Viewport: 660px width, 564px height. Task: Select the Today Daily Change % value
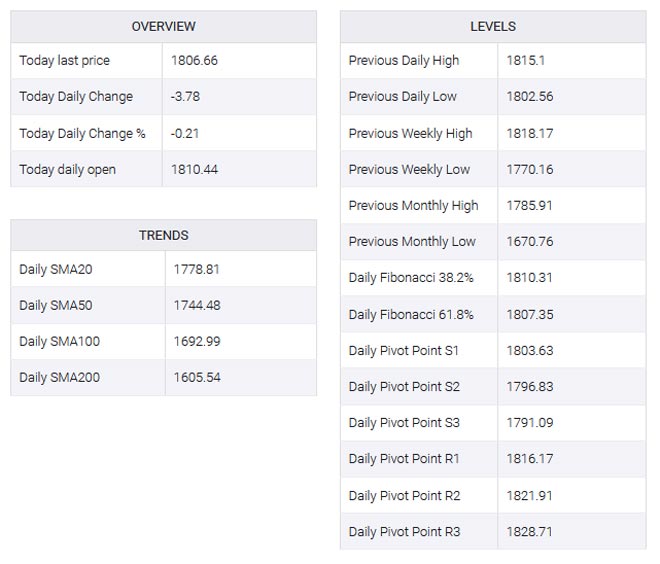coord(186,133)
